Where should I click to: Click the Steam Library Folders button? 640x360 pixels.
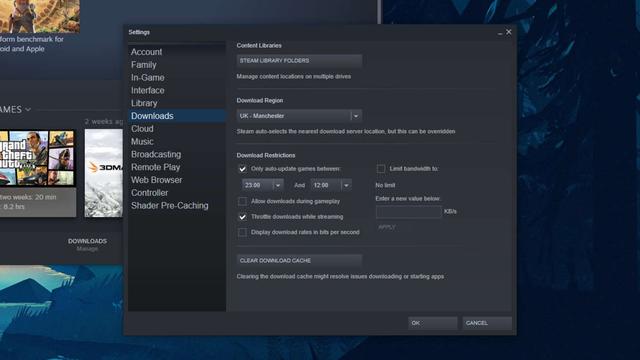tap(299, 60)
